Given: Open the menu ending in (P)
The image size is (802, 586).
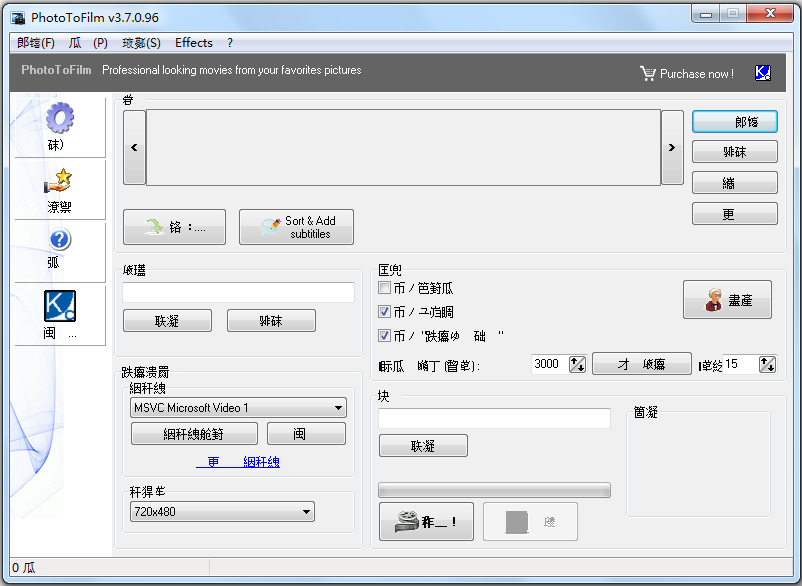Looking at the screenshot, I should click(x=88, y=43).
